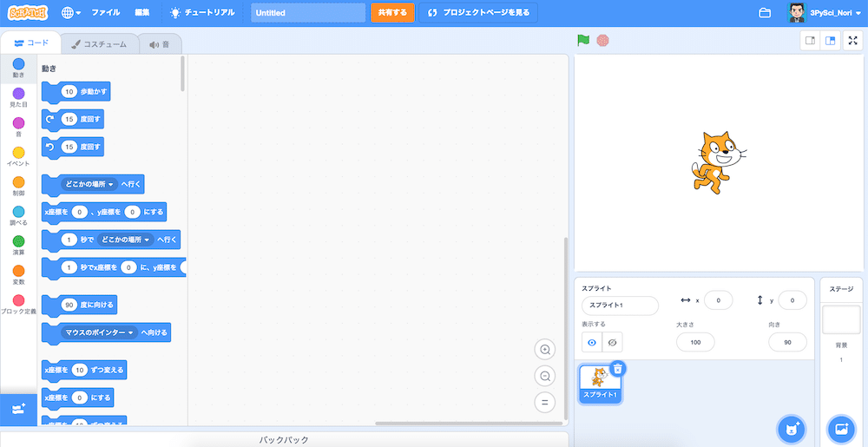Select the stage backdrop thumbnail
The width and height of the screenshot is (868, 447).
pos(841,319)
